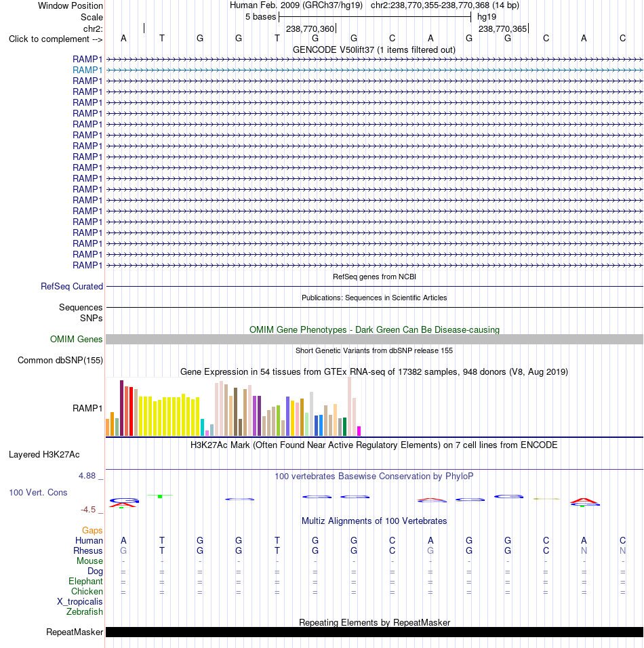Click 'Repeating Elements by RepeatMasker' title
The image size is (644, 648).
tap(374, 623)
